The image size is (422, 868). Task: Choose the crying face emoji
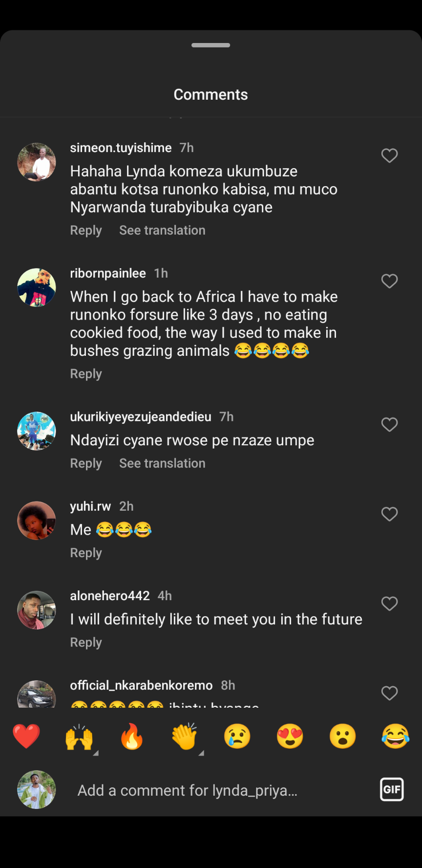click(237, 737)
